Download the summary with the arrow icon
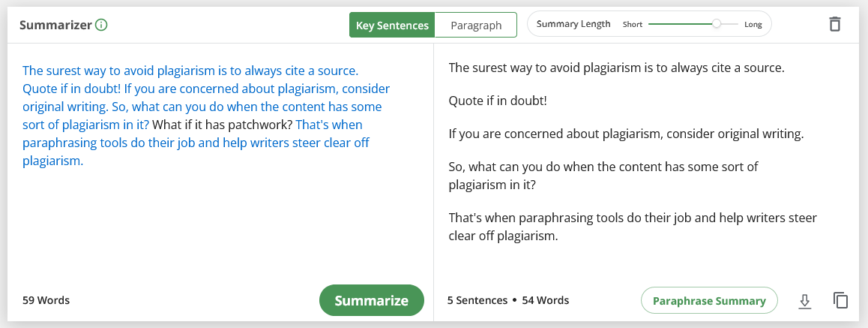 805,301
